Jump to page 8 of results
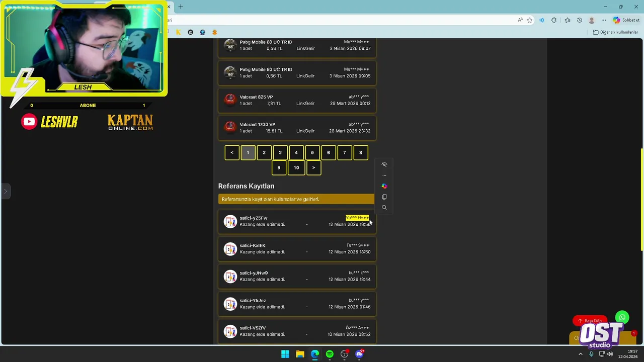Viewport: 644px width, 362px height. [x=361, y=152]
